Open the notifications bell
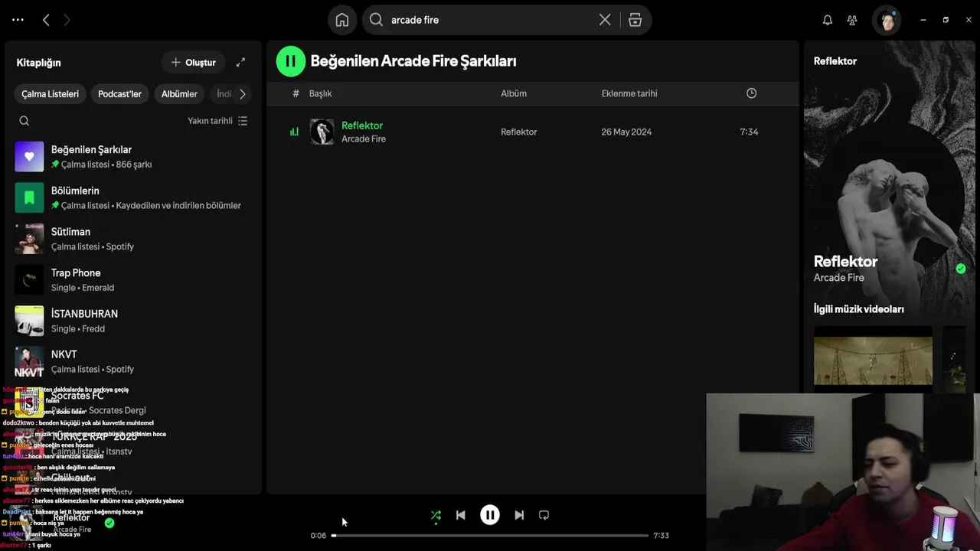The height and width of the screenshot is (551, 980). coord(827,20)
